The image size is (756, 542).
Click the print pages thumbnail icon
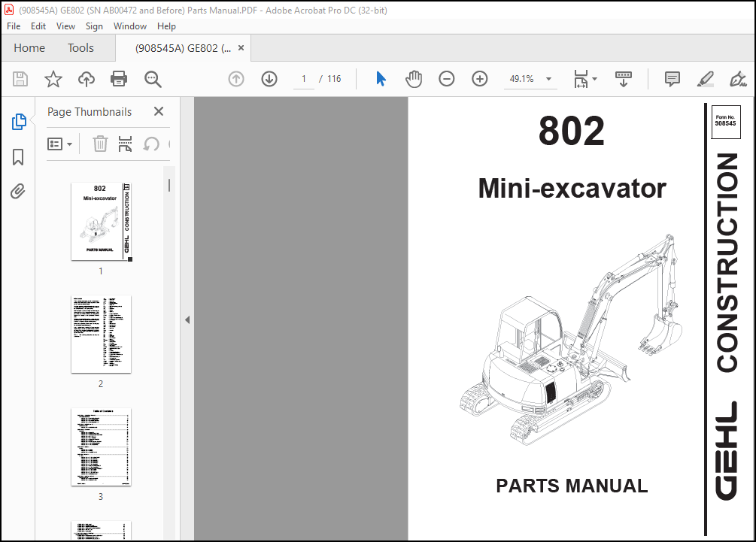(126, 144)
